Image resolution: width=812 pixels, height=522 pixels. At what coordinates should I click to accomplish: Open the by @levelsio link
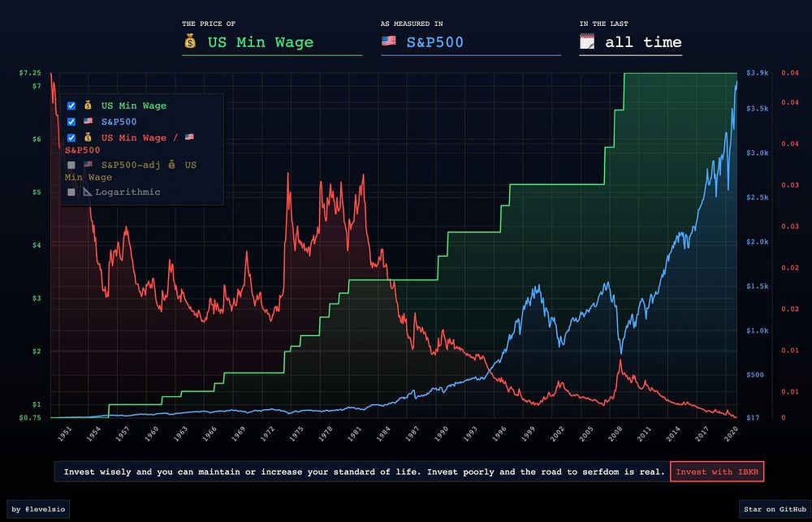pyautogui.click(x=38, y=509)
